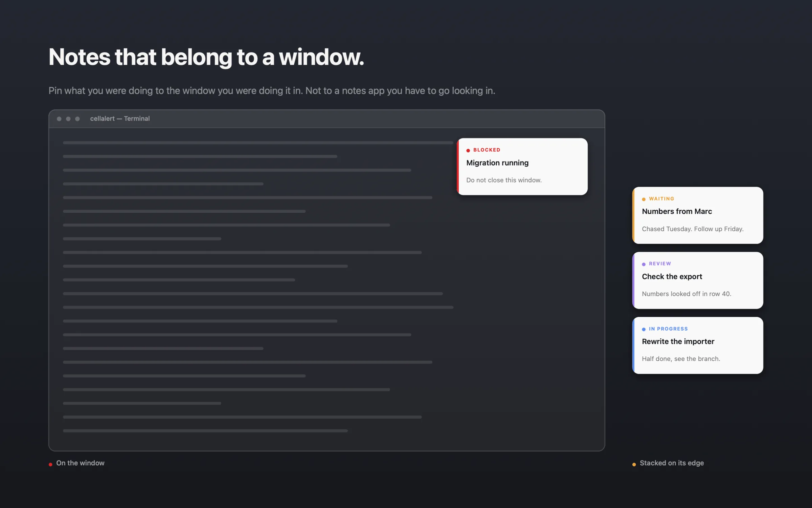This screenshot has width=812, height=508.
Task: Click the red BLOCKED status dot
Action: click(x=468, y=150)
